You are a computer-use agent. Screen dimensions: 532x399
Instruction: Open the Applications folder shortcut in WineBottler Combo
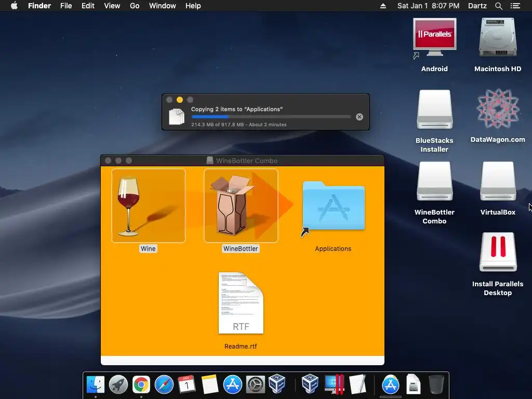click(x=333, y=206)
